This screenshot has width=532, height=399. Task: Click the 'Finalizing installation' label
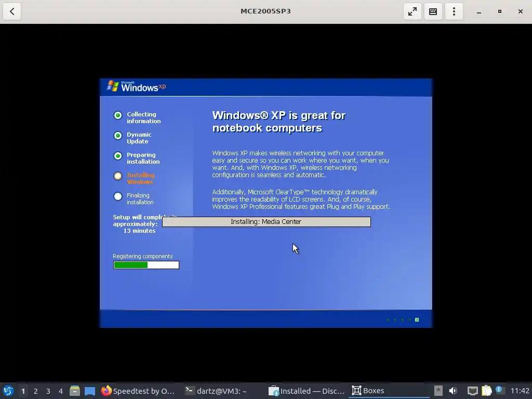[140, 199]
